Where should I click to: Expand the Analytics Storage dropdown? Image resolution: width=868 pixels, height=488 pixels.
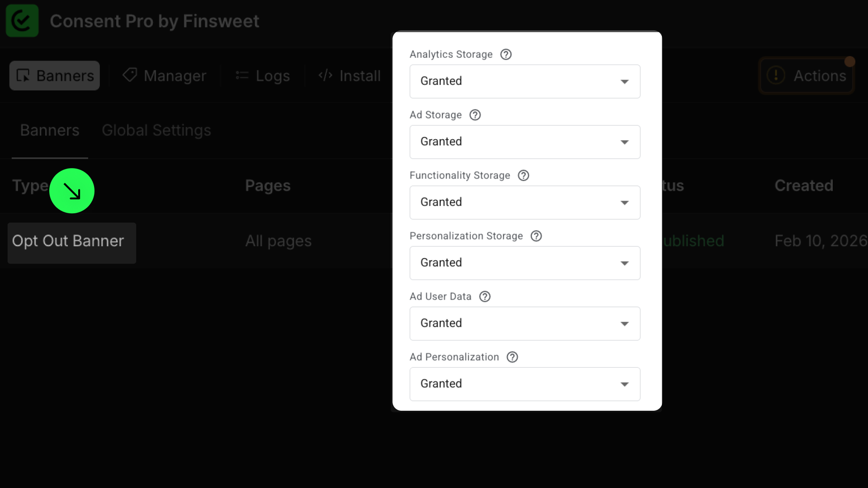click(x=524, y=81)
